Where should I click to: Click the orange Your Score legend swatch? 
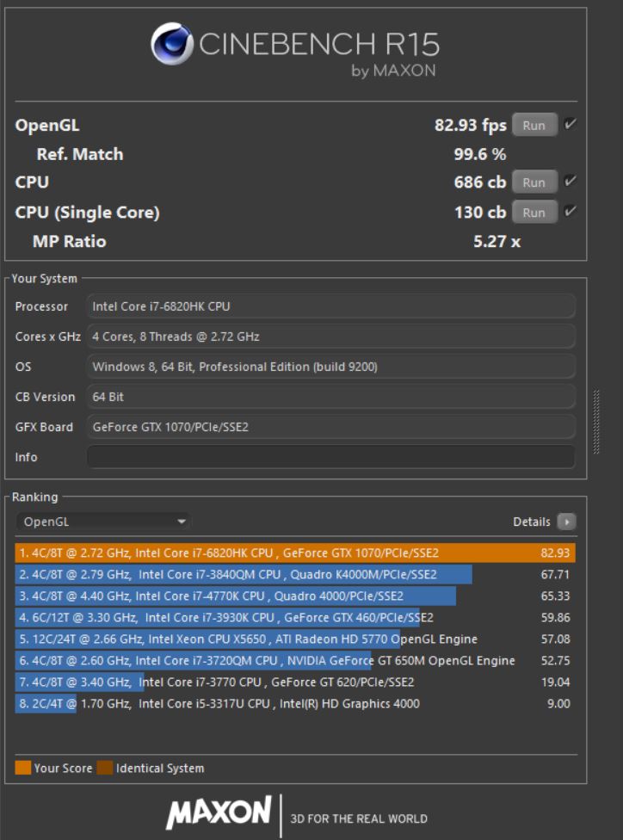pos(23,768)
